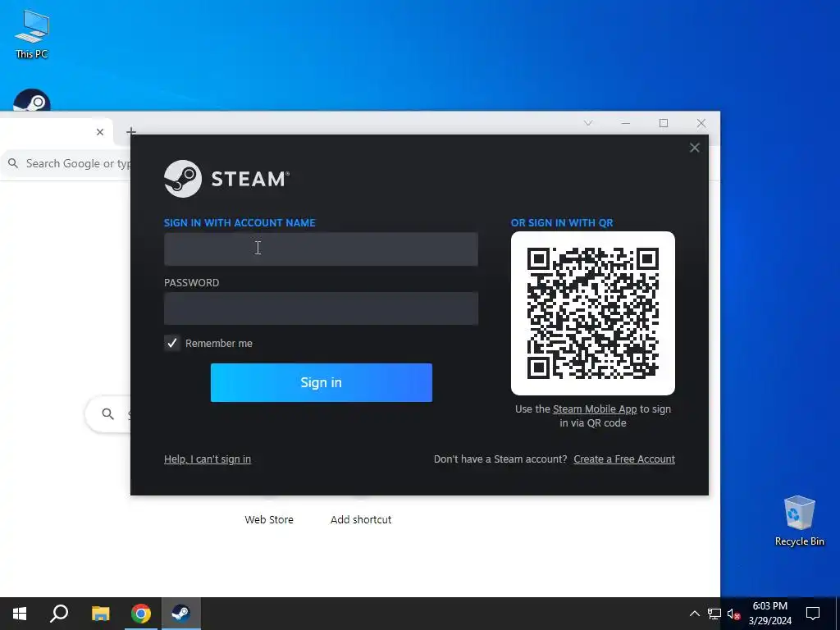The height and width of the screenshot is (630, 840).
Task: Open the clock showing 6:03 PM
Action: (x=769, y=614)
